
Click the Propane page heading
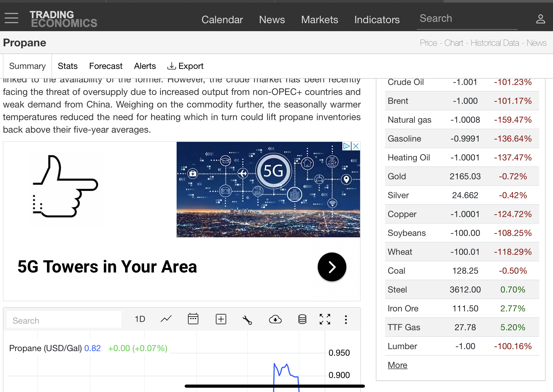24,43
